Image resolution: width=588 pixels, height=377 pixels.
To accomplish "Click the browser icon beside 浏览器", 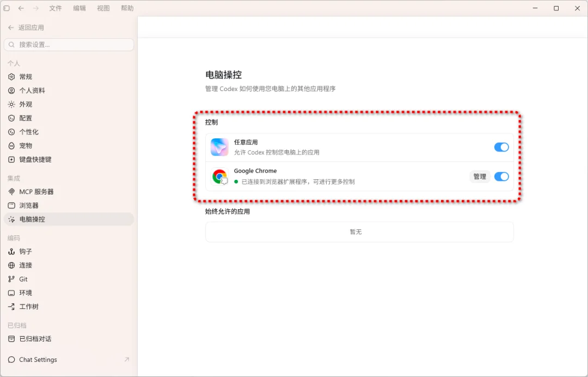I will 11,205.
